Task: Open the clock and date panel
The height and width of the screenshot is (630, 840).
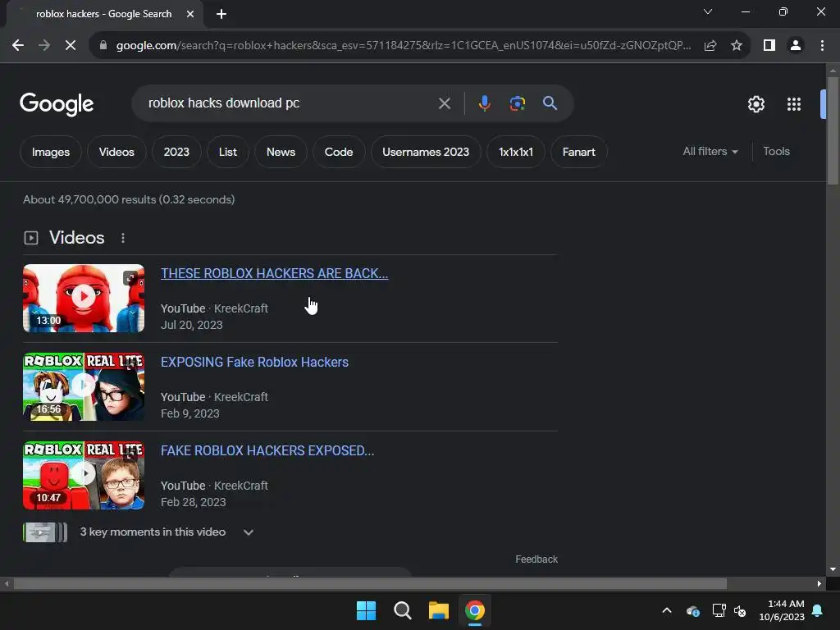Action: [x=782, y=610]
